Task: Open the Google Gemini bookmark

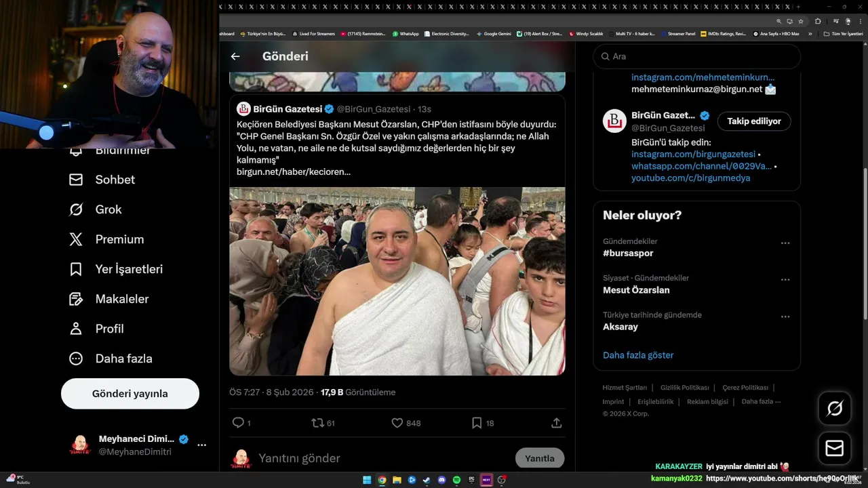Action: pyautogui.click(x=494, y=34)
